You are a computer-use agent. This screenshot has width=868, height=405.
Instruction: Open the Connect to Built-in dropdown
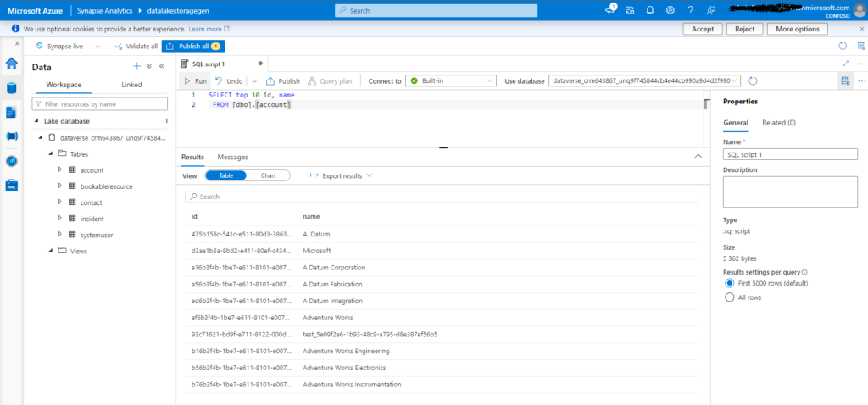[451, 80]
